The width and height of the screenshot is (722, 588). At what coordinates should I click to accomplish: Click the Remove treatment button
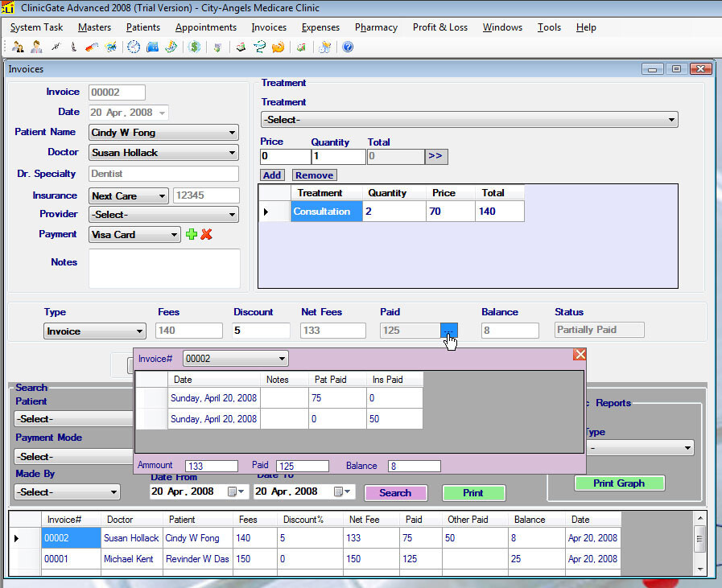click(314, 175)
